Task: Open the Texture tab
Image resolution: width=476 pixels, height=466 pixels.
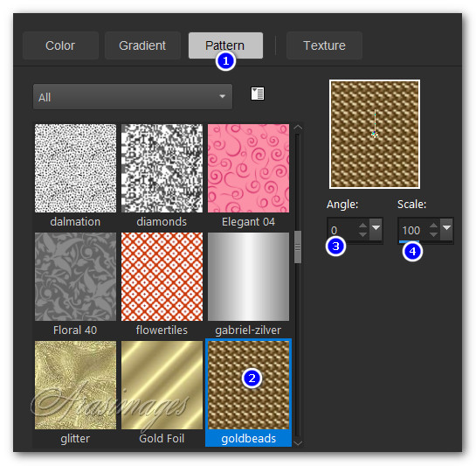Action: (324, 45)
